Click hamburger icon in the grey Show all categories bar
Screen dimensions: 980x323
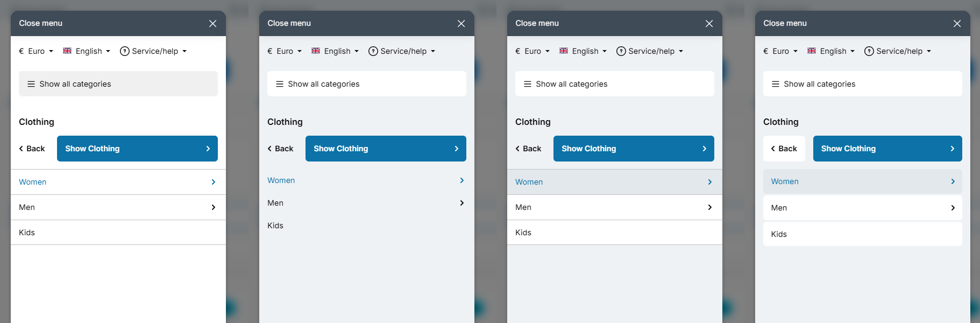tap(31, 84)
